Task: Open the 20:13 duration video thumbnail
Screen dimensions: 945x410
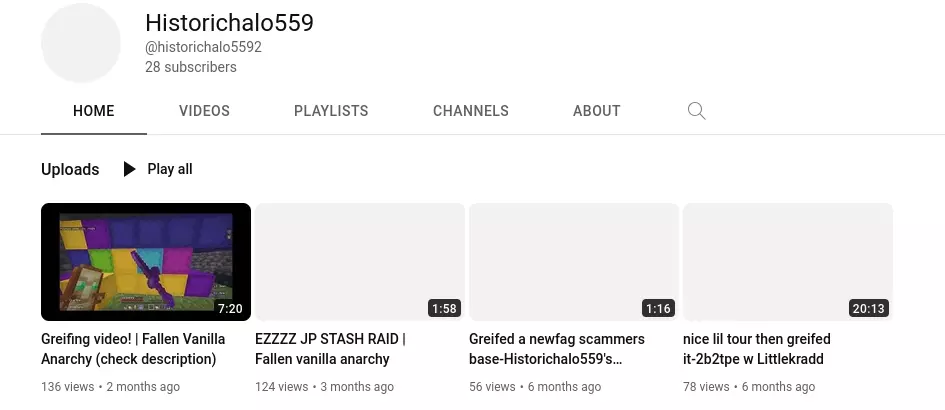Action: (788, 262)
